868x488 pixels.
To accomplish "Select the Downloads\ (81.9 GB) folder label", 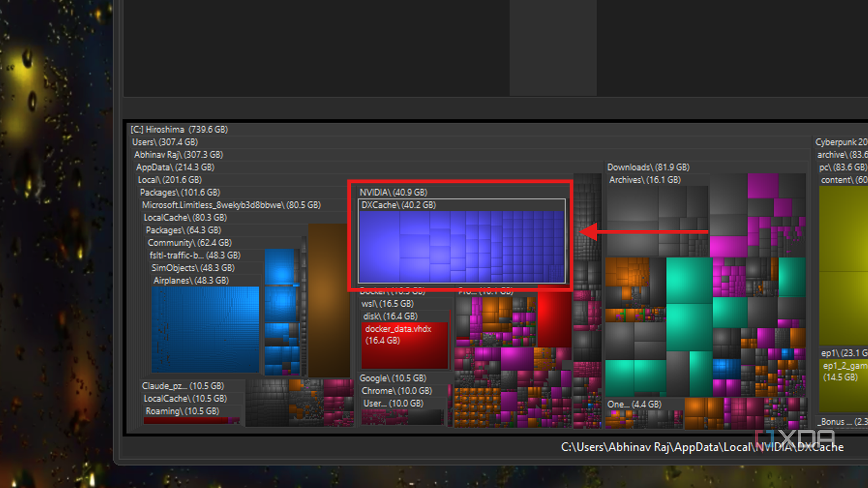I will pyautogui.click(x=649, y=167).
